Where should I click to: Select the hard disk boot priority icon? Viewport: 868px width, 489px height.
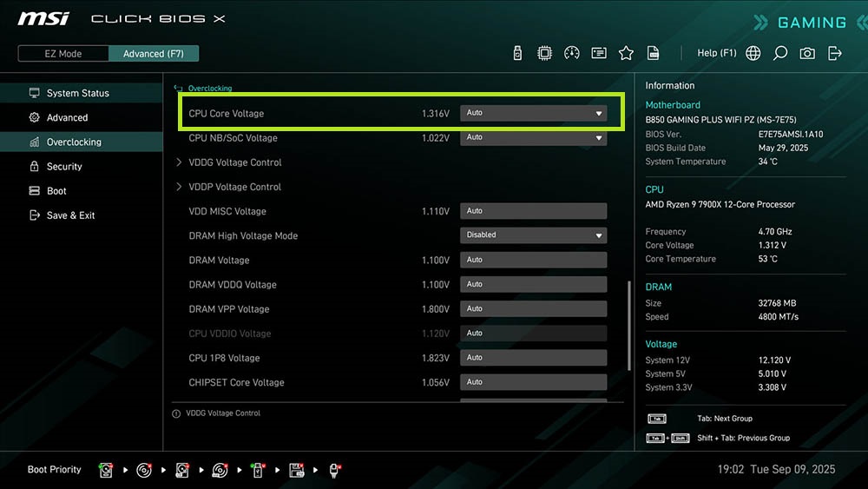pos(106,470)
